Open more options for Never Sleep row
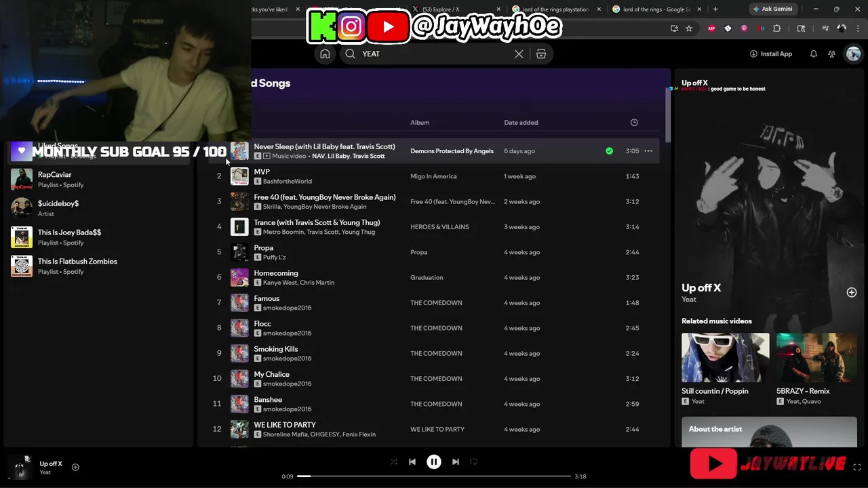 tap(648, 151)
